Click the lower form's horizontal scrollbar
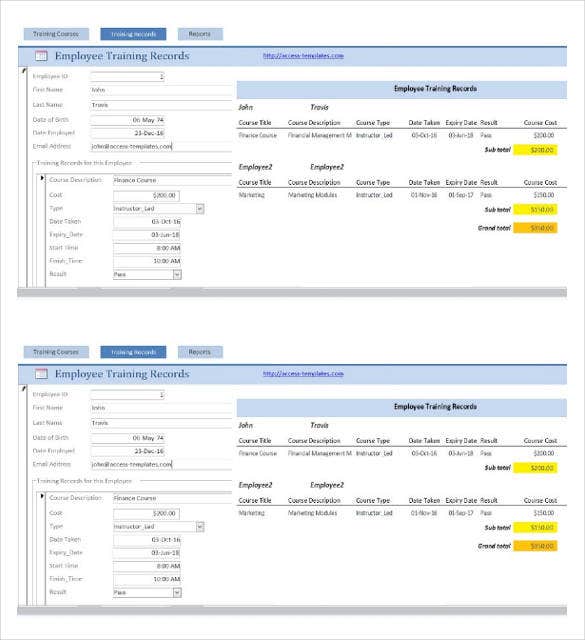Screen dimensions: 585x640 click(x=292, y=610)
